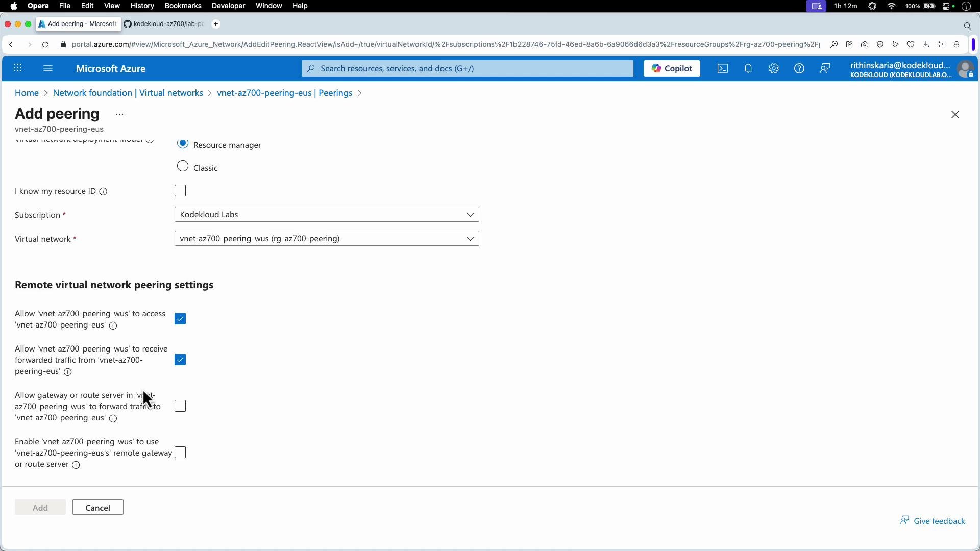This screenshot has height=551, width=980.
Task: Click the Microsoft Azure logo text
Action: pyautogui.click(x=111, y=69)
